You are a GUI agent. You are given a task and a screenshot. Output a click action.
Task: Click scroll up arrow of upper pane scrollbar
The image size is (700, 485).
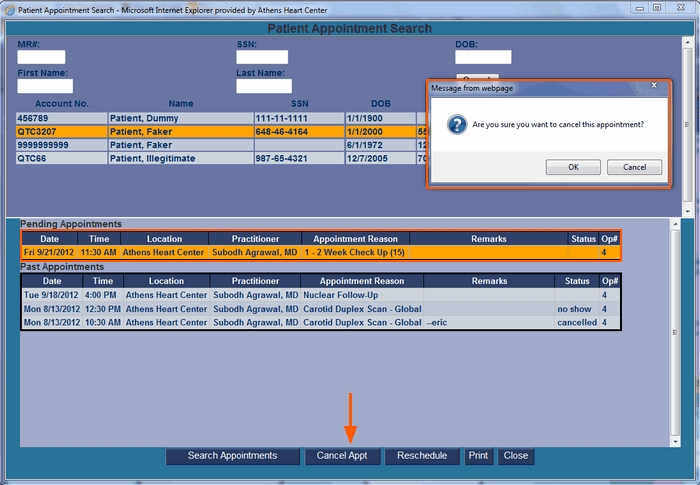(x=688, y=43)
